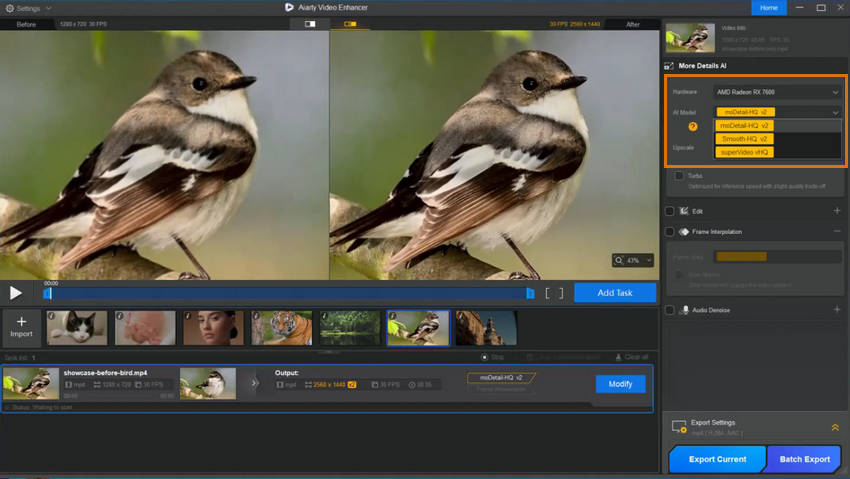This screenshot has width=850, height=479.
Task: Click info icon on cat thumbnail
Action: [x=51, y=315]
